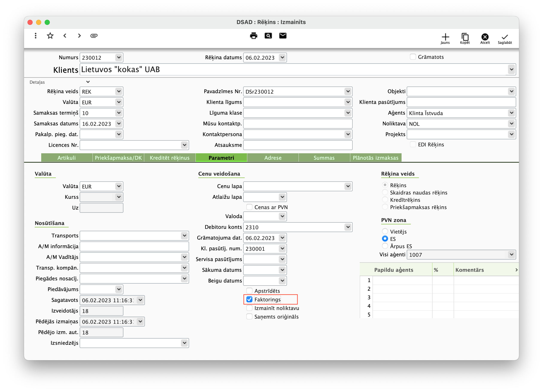543x392 pixels.
Task: Switch to the Artikuli tab
Action: 67,158
